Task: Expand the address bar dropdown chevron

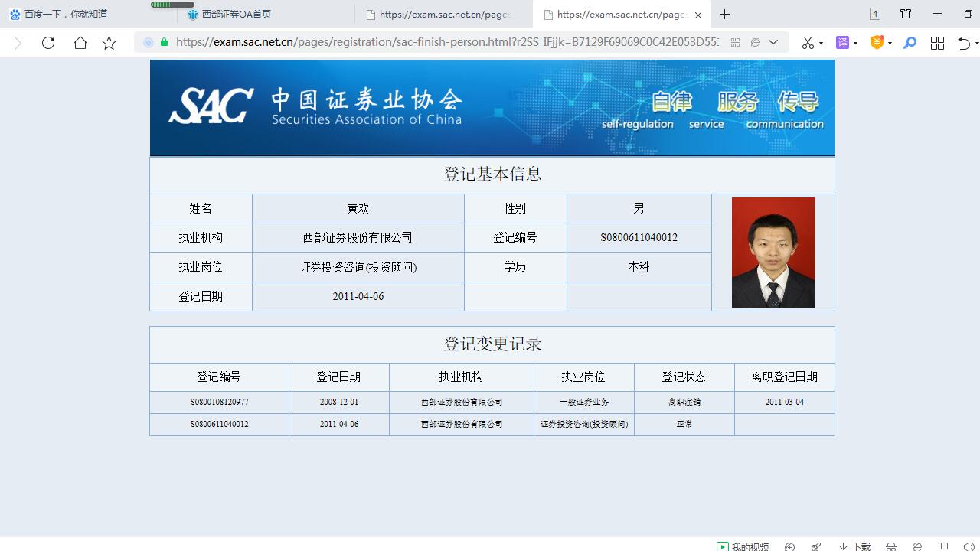Action: (x=773, y=43)
